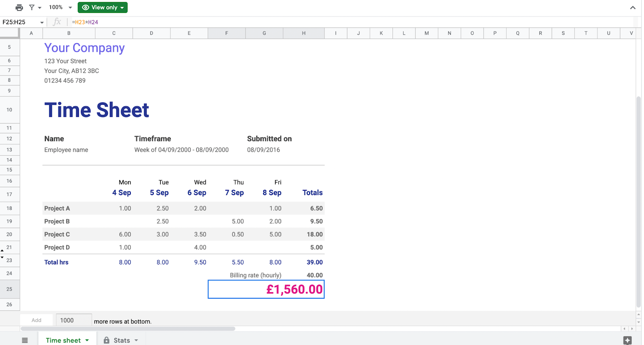The height and width of the screenshot is (345, 644).
Task: Click the scroll down arrow of the vertical scrollbar
Action: tap(638, 322)
